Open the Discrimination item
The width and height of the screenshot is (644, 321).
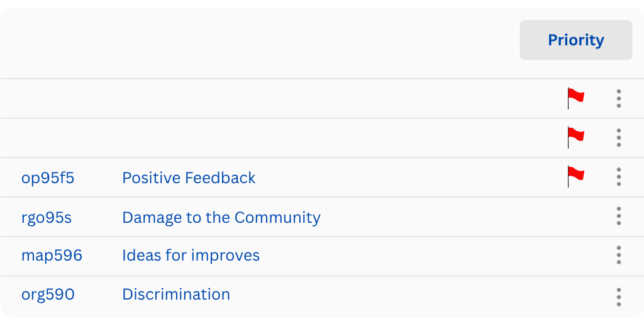click(176, 295)
